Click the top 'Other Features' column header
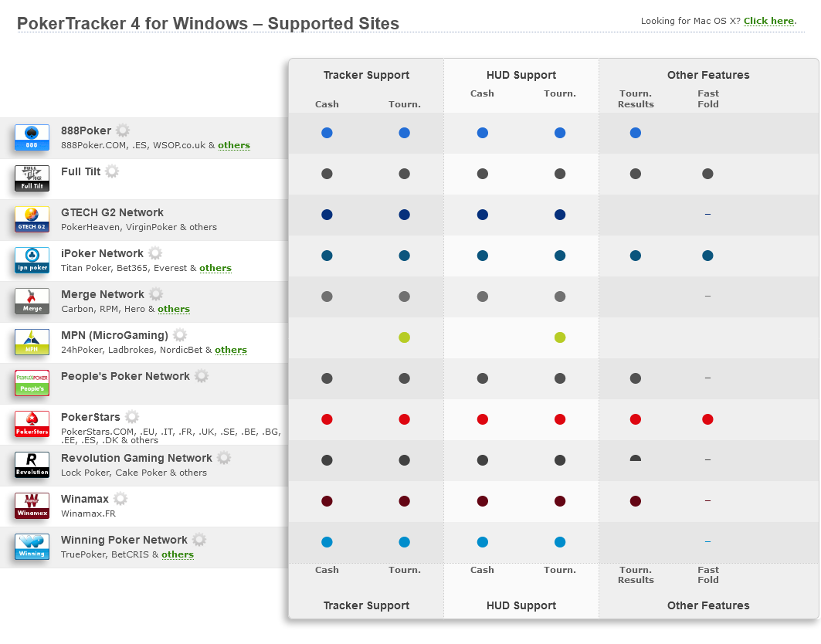Screen dimensions: 821x644 click(x=708, y=75)
